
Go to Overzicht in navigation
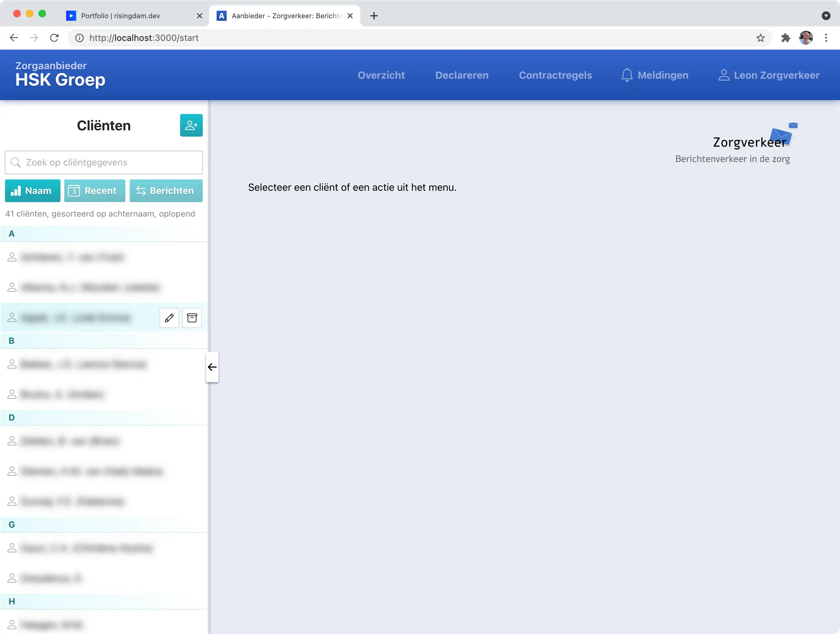(381, 75)
